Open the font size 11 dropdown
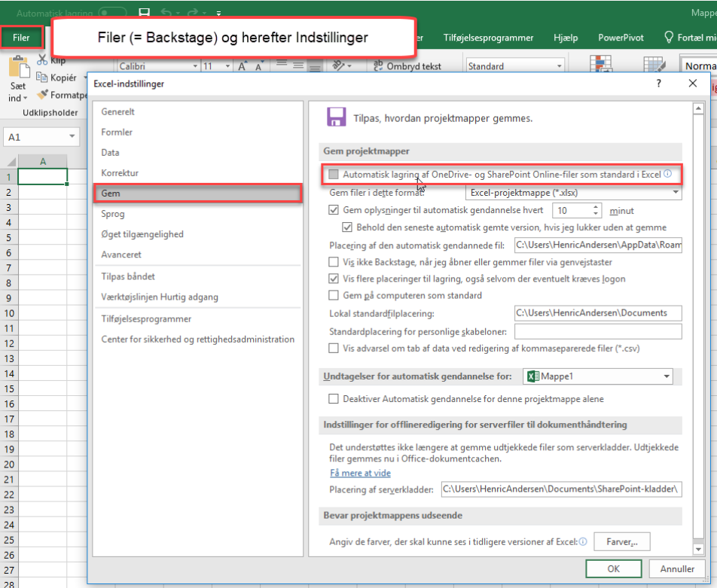The image size is (717, 588). 227,66
